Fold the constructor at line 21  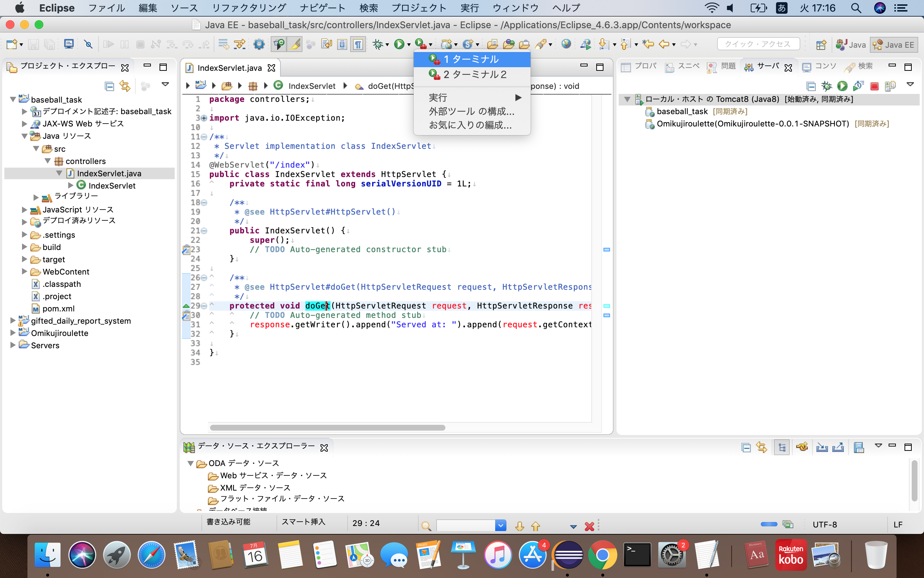tap(204, 230)
